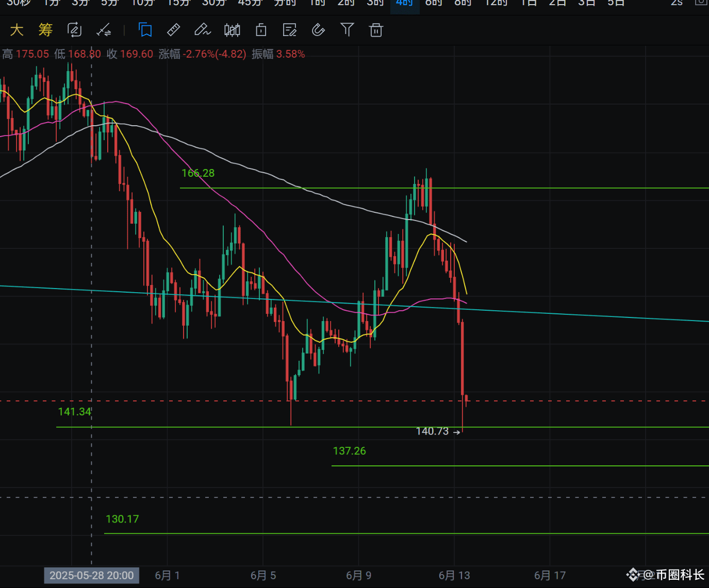Viewport: 709px width, 588px height.
Task: Click the lock drawings icon
Action: [261, 30]
